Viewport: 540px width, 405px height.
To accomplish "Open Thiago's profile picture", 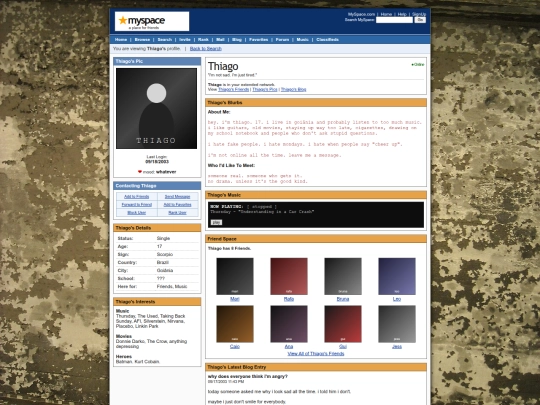I will (156, 108).
